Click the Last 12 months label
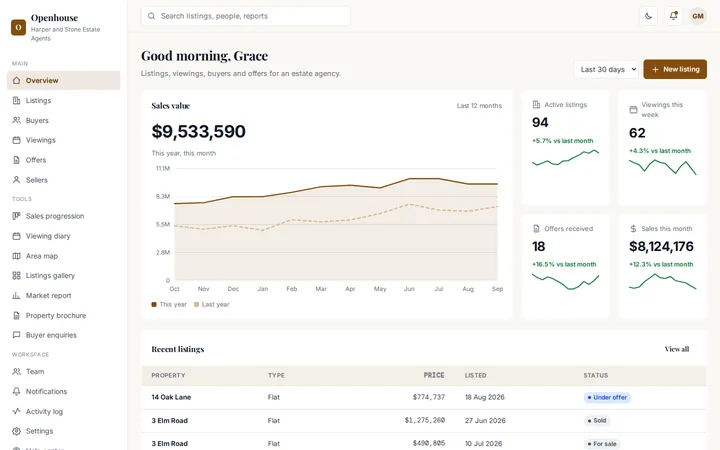Screen dimensions: 720x450 (x=479, y=106)
